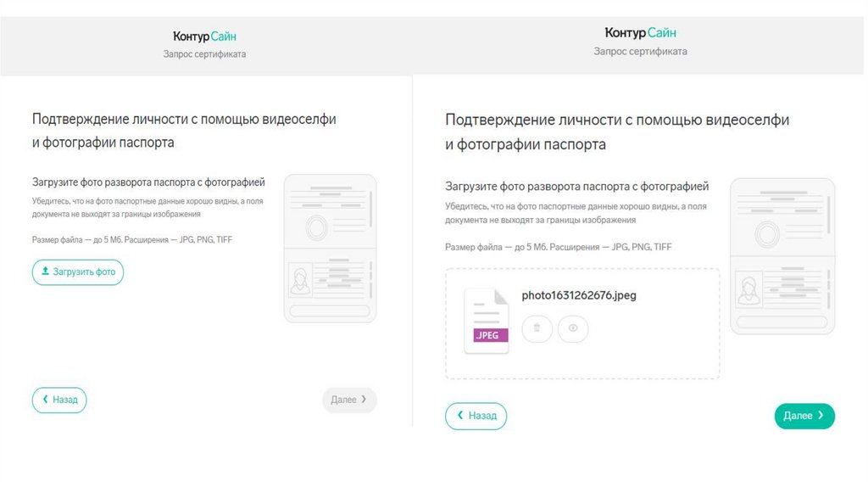Viewport: 868px width, 487px height.
Task: Click the upload arrow icon beside Загрузить фото
Action: [45, 272]
